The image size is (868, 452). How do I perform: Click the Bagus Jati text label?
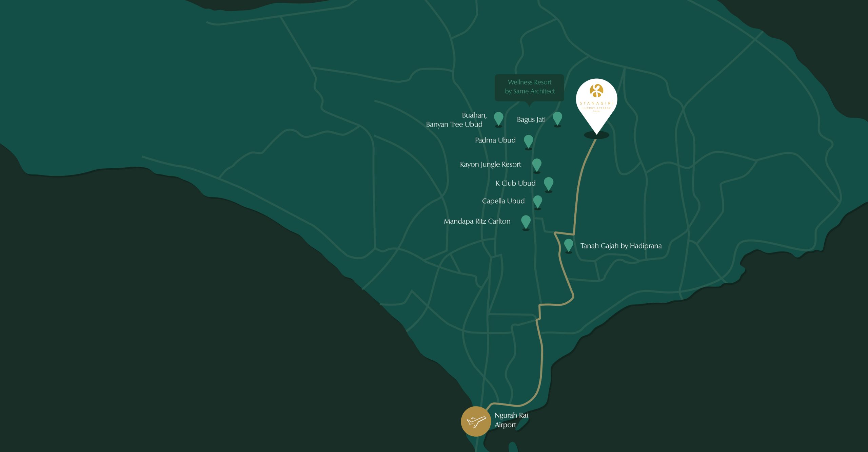(x=531, y=120)
